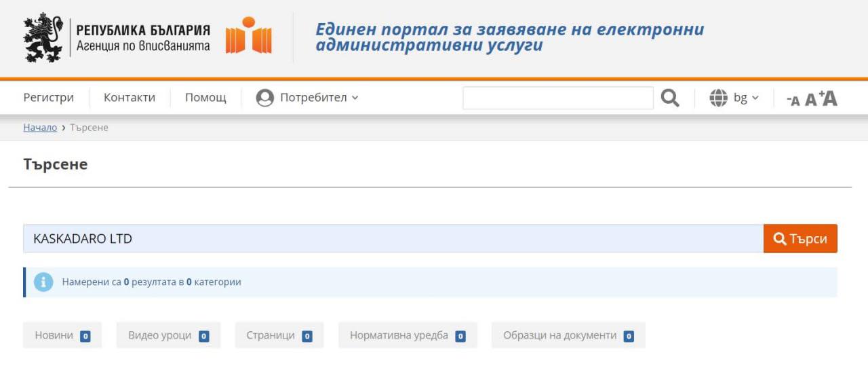Reset font size with the middle A icon

(x=810, y=100)
